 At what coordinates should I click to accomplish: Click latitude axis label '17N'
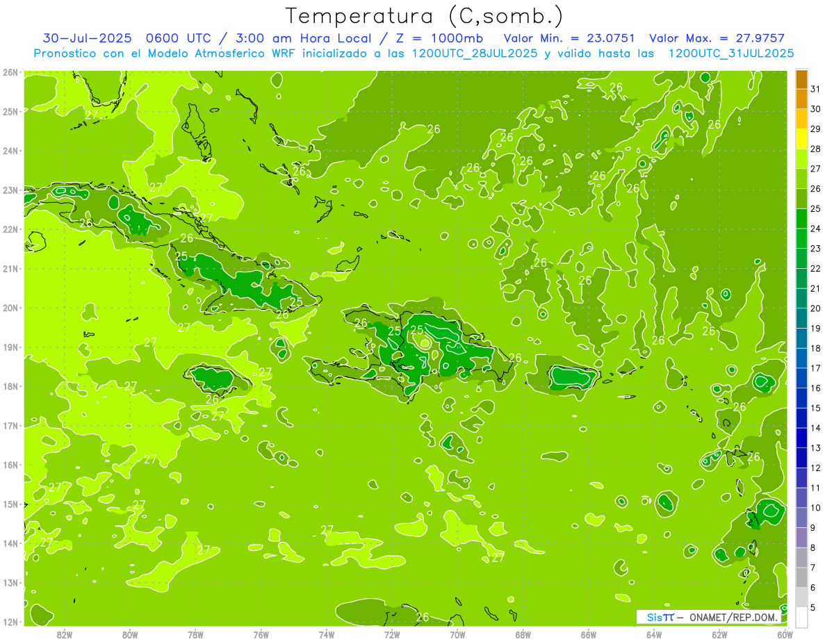coord(10,425)
